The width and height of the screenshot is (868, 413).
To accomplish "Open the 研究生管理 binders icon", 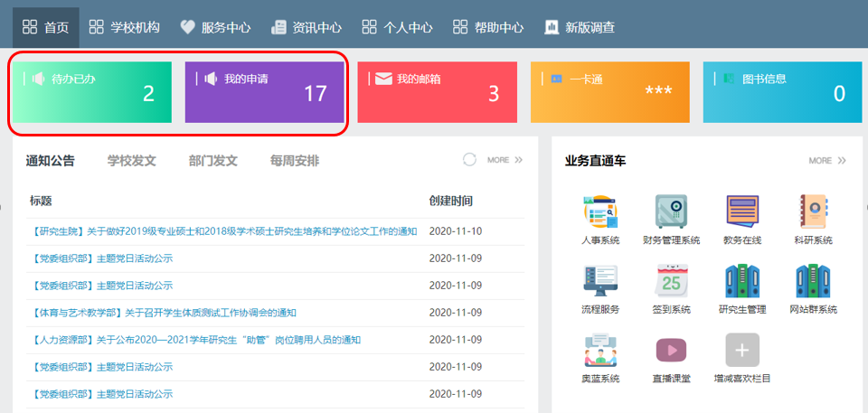I will [x=742, y=281].
